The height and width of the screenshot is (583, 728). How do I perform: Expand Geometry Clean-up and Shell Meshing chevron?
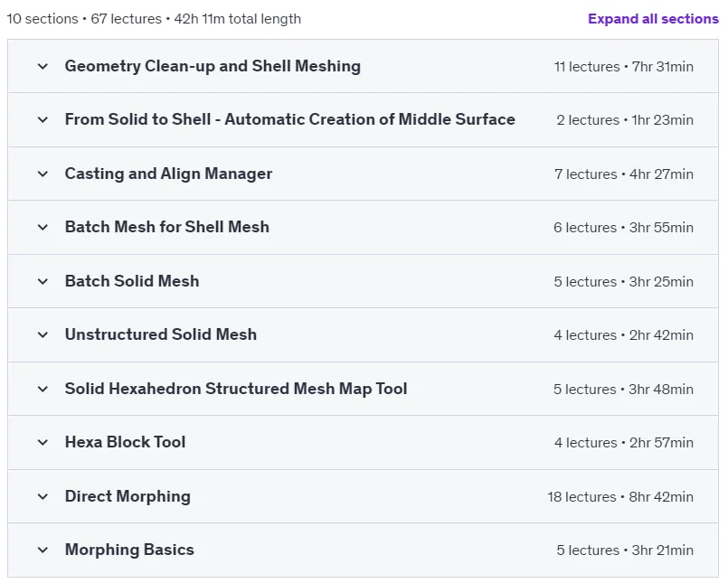[43, 66]
